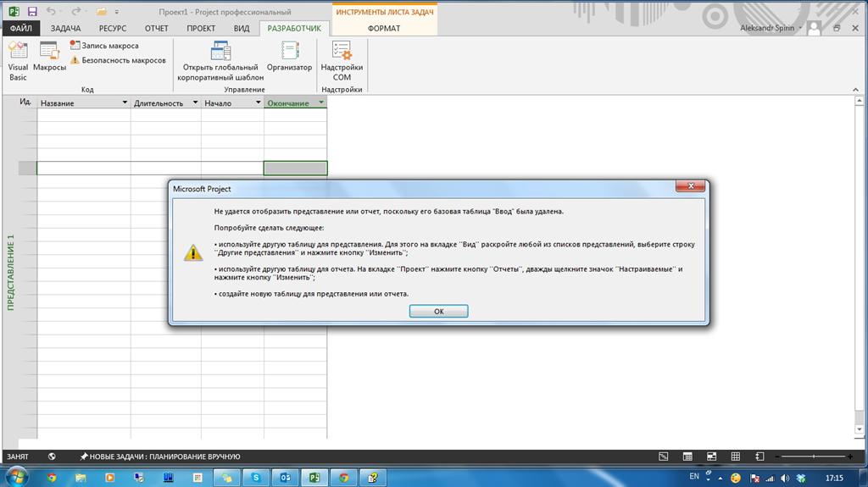Open the Aleksandr Spirin account dropdown

pyautogui.click(x=800, y=28)
